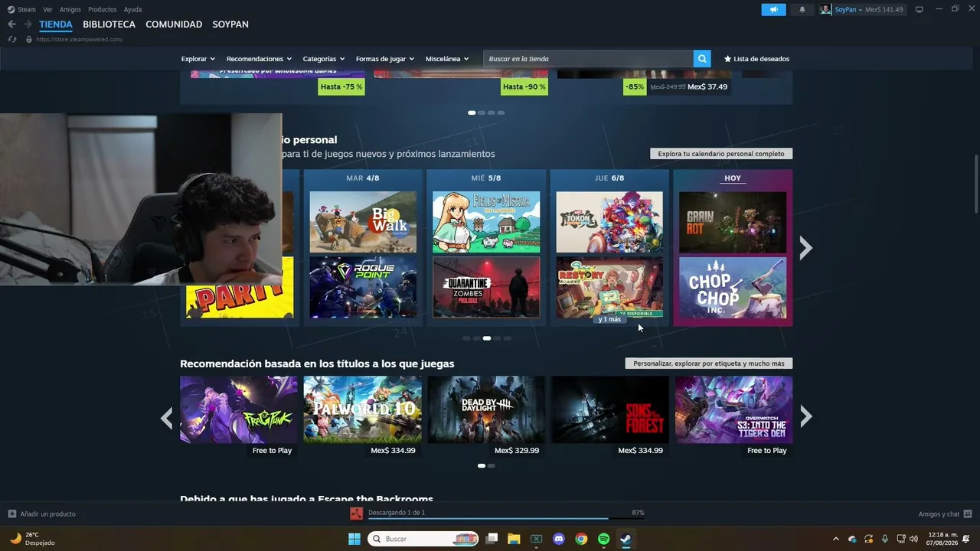980x551 pixels.
Task: Expand the Miscelánea dropdown
Action: 447,59
